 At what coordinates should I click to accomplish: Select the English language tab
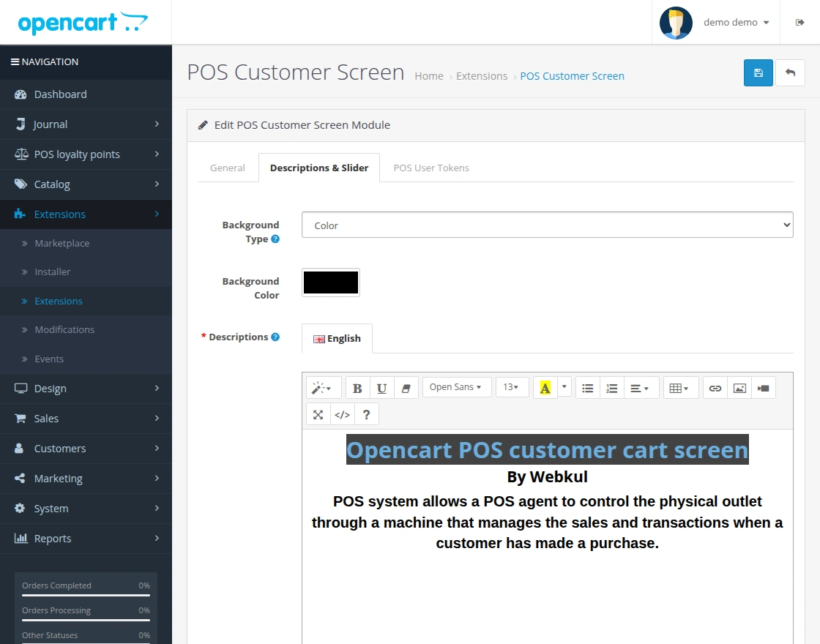click(x=337, y=338)
